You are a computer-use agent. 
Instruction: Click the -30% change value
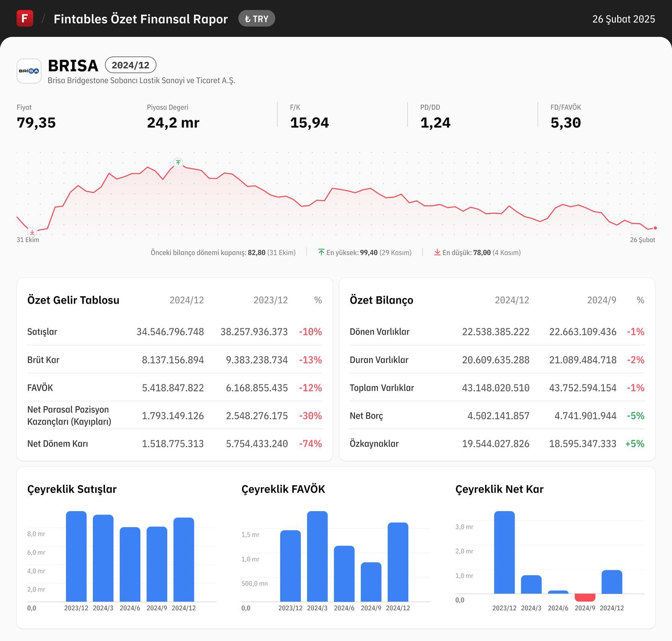(x=310, y=416)
